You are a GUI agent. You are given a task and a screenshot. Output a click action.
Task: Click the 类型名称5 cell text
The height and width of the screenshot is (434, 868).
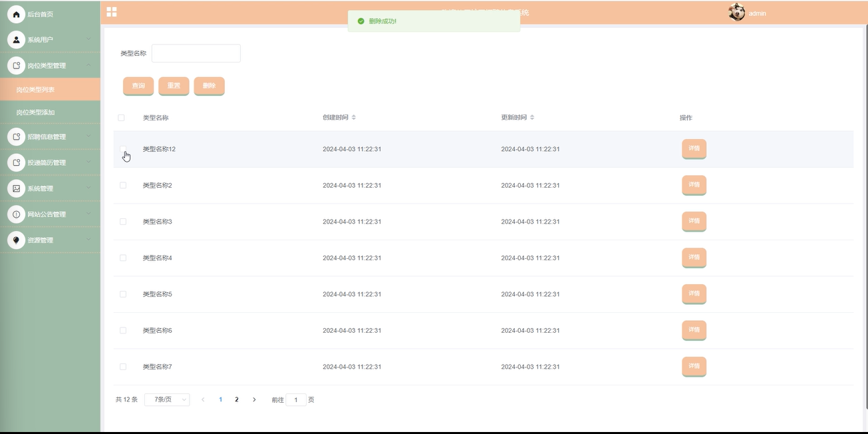pos(158,294)
